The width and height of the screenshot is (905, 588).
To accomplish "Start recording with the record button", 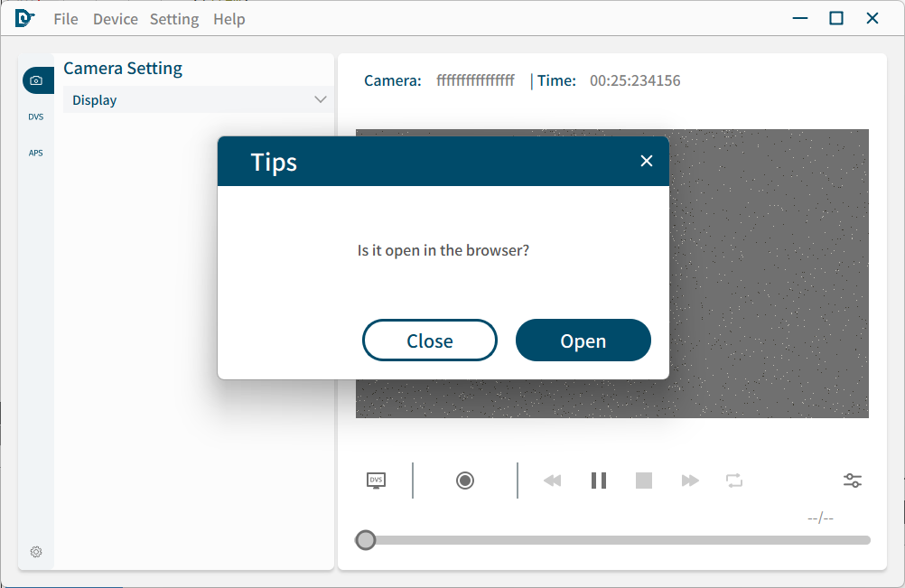I will tap(465, 481).
